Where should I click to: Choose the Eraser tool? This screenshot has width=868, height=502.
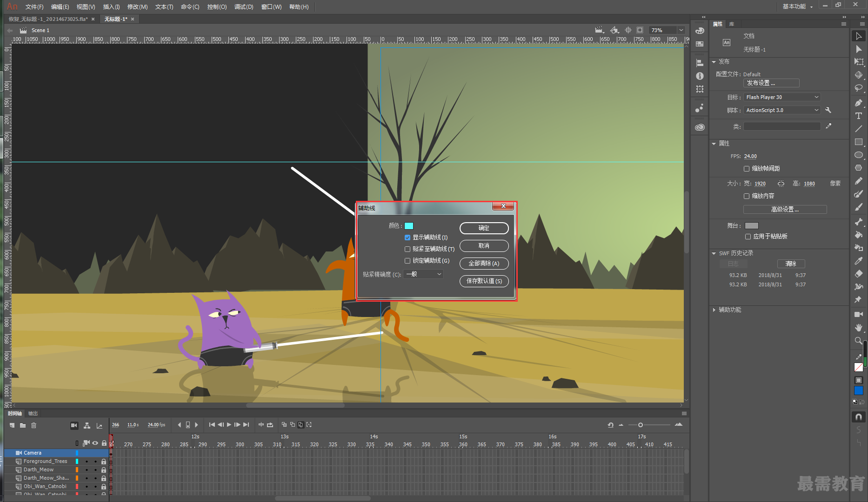pos(859,274)
